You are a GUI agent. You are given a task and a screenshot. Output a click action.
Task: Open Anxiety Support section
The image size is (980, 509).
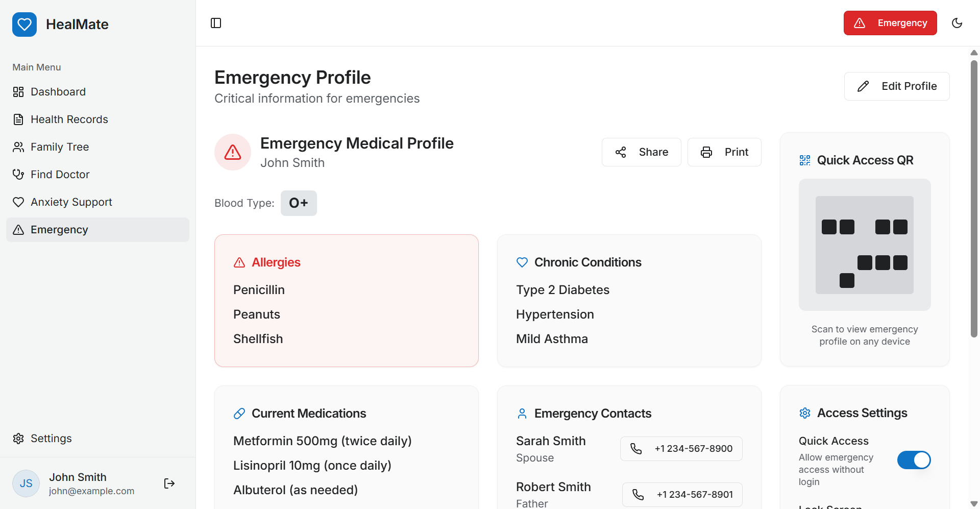tap(71, 202)
